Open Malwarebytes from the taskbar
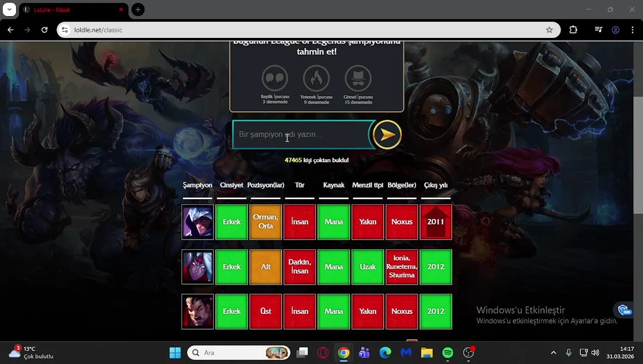The image size is (643, 364). point(406,353)
